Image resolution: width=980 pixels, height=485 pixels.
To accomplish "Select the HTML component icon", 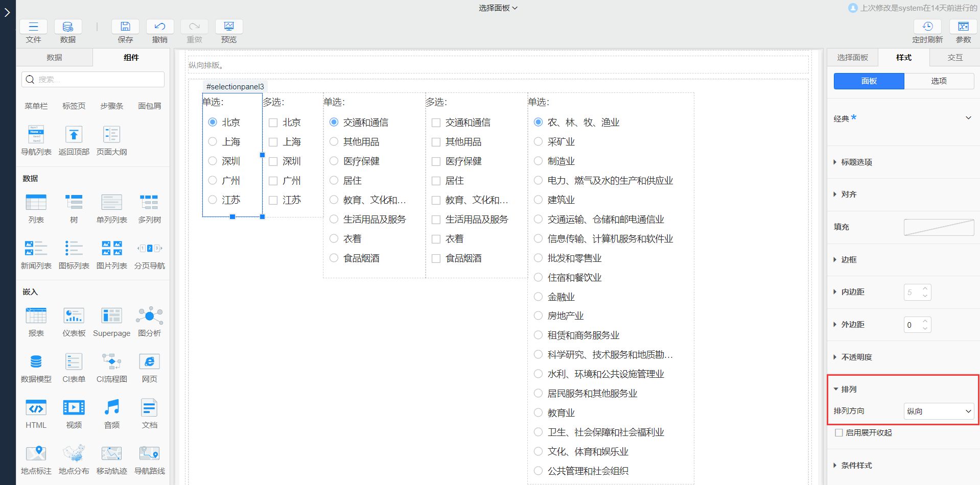I will 36,408.
